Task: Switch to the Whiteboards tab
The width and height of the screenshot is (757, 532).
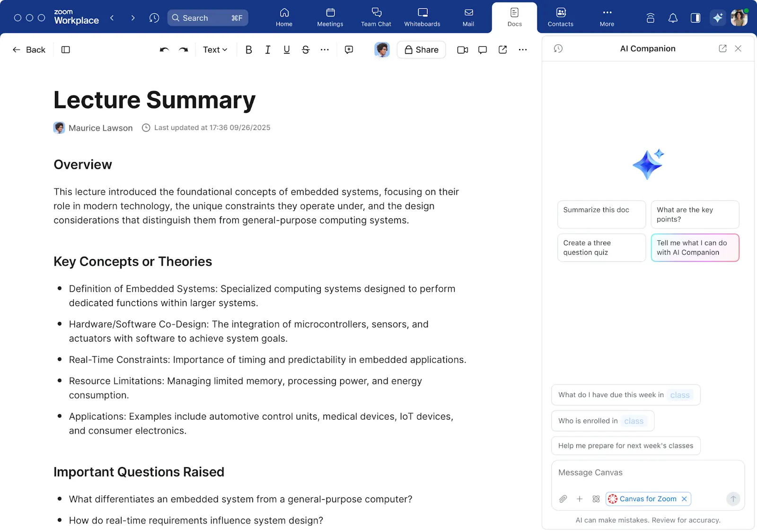Action: (x=422, y=17)
